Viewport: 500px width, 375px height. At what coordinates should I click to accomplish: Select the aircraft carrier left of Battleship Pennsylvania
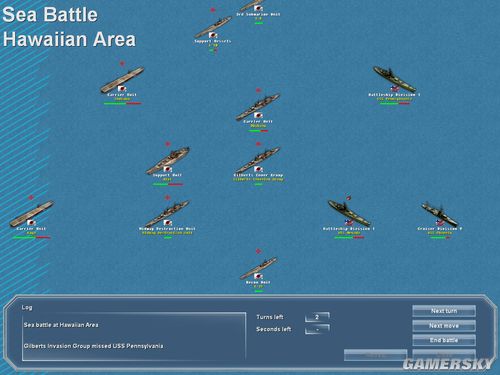122,79
